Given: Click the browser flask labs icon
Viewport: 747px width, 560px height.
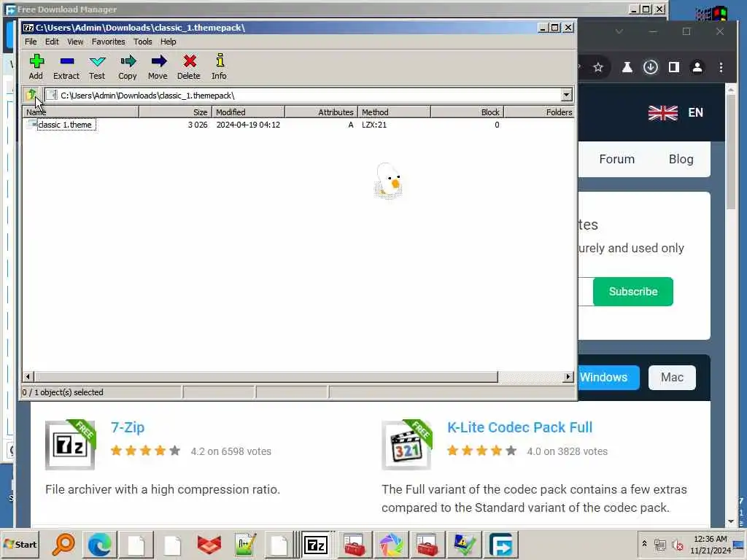Looking at the screenshot, I should coord(627,67).
